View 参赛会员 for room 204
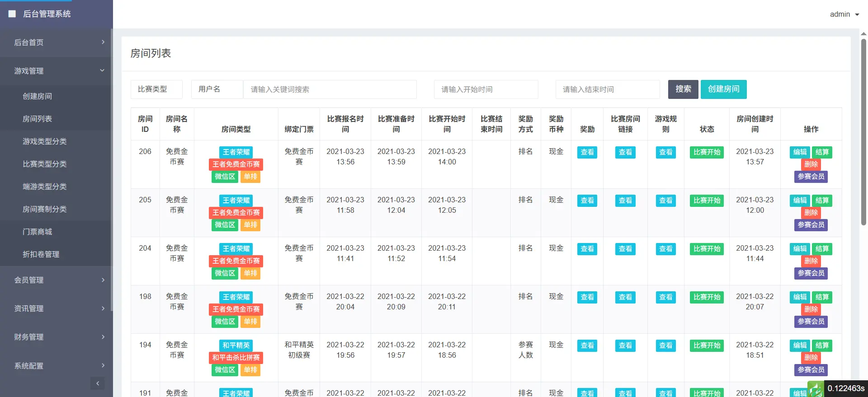 click(x=811, y=273)
